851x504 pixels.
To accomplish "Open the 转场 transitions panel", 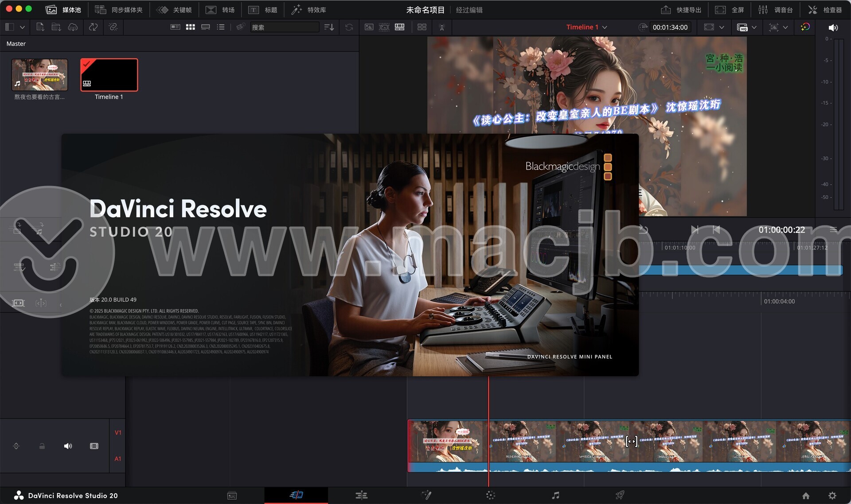I will click(x=220, y=10).
